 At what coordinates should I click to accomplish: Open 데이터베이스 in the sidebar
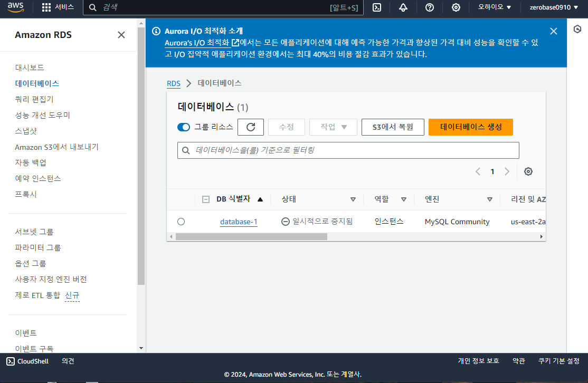[37, 83]
